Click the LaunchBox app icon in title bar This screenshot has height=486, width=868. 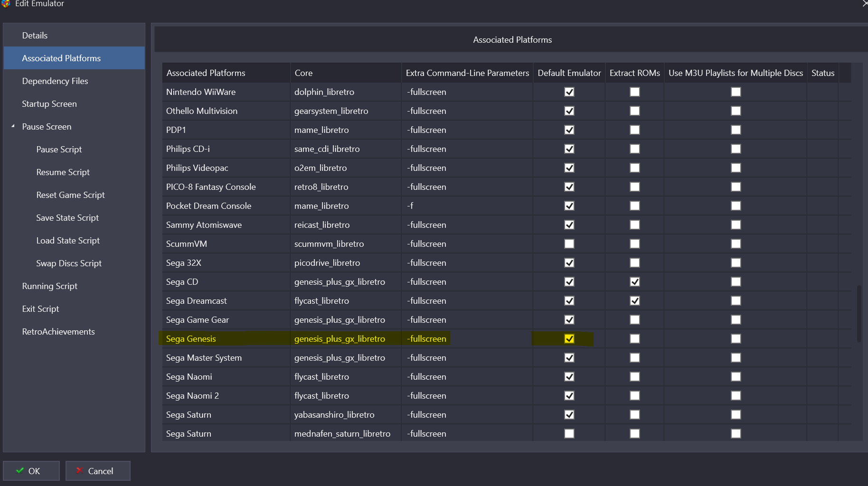pos(5,3)
